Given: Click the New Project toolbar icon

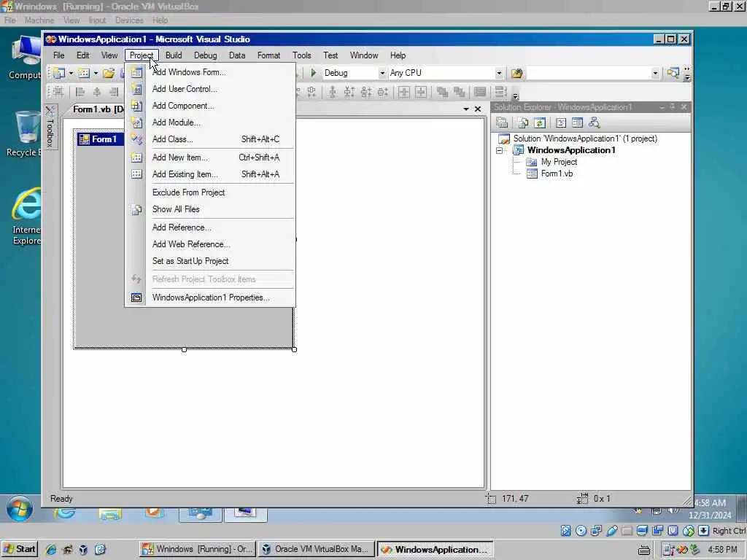Looking at the screenshot, I should (59, 73).
